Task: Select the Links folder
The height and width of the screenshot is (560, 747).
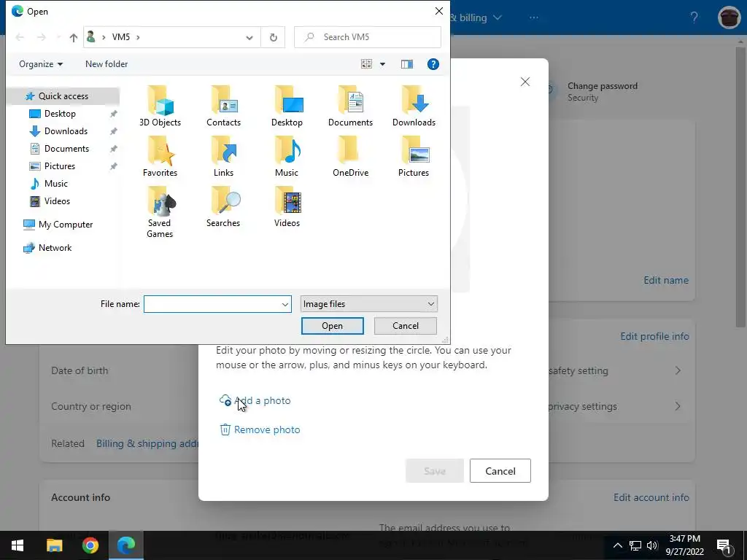Action: coord(223,157)
